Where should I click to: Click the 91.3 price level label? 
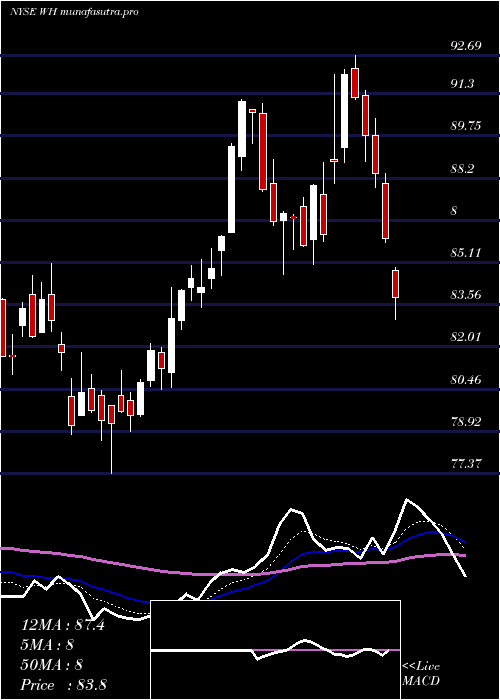(462, 83)
